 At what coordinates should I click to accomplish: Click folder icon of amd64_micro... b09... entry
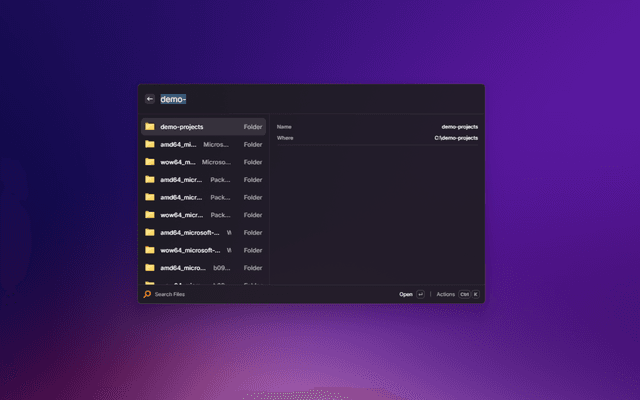[x=149, y=267]
